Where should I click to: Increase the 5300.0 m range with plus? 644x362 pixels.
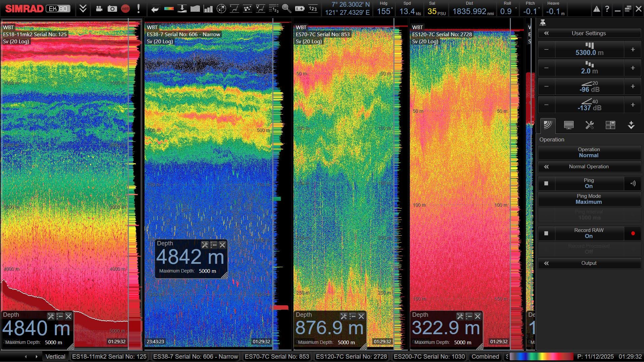pyautogui.click(x=633, y=50)
